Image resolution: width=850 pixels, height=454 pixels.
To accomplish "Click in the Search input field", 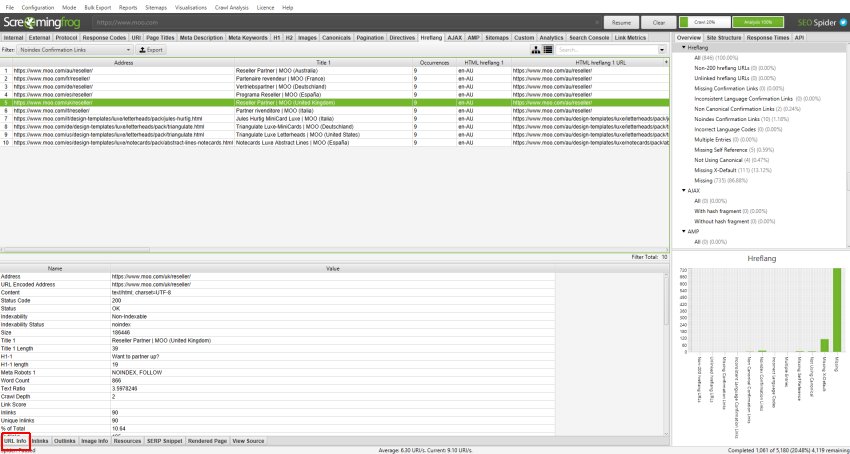I will [x=607, y=50].
